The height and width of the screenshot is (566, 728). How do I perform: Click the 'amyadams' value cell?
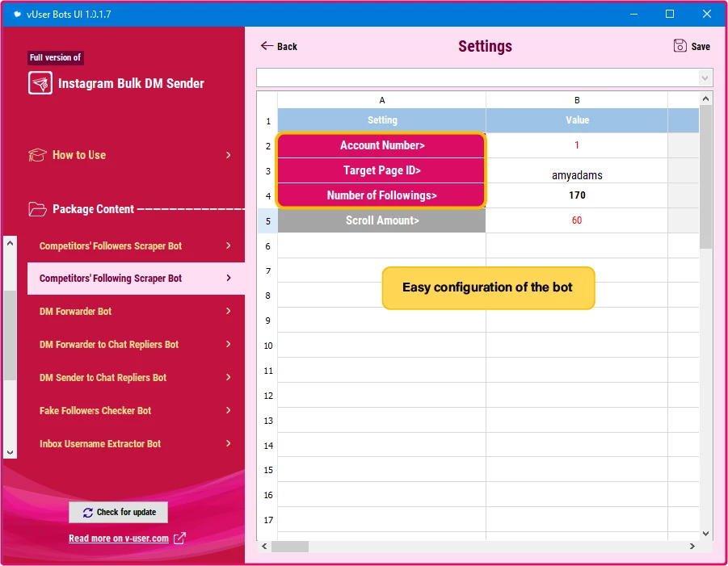coord(577,170)
